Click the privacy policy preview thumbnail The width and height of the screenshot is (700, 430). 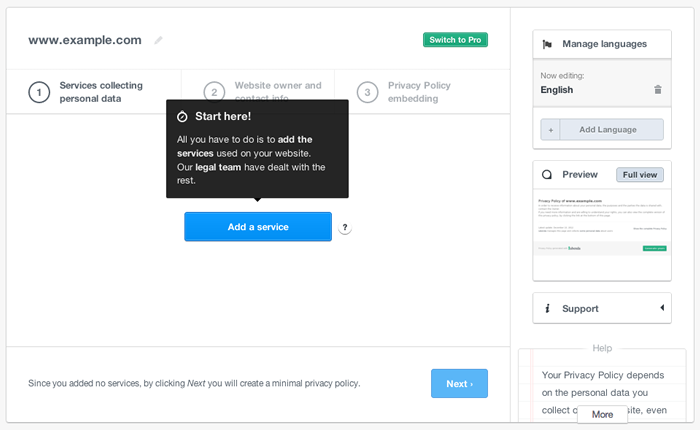(x=602, y=234)
